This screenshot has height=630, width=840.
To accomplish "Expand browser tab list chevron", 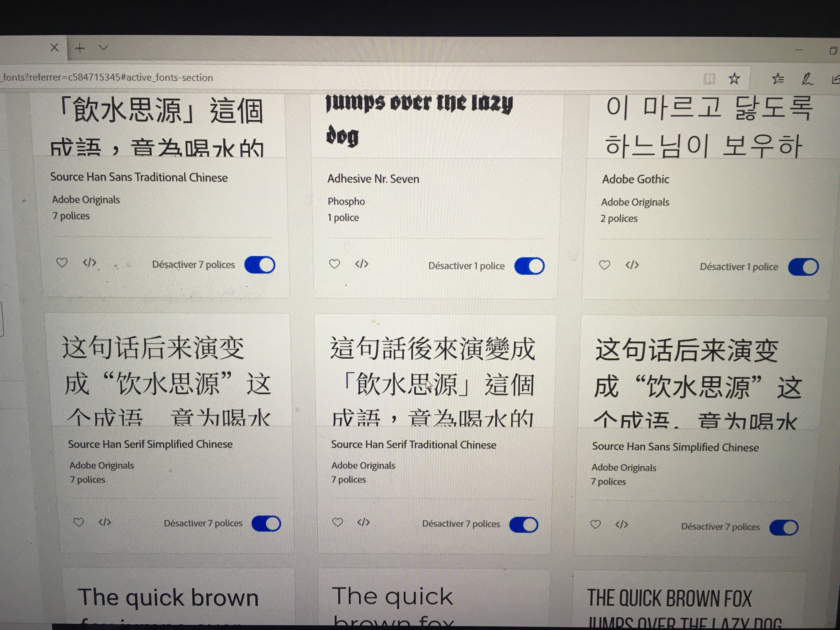I will 103,48.
